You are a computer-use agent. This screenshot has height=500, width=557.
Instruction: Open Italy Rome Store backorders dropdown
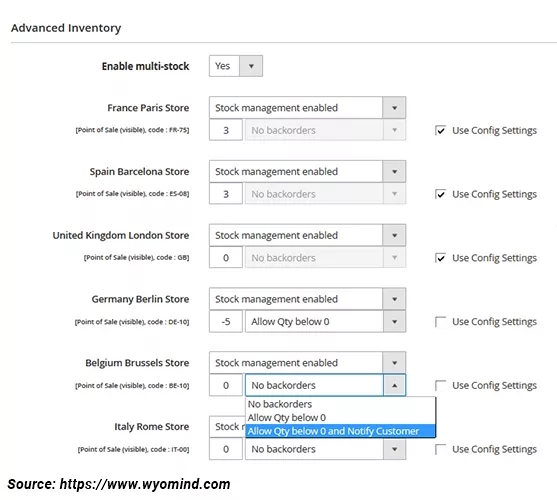coord(325,449)
